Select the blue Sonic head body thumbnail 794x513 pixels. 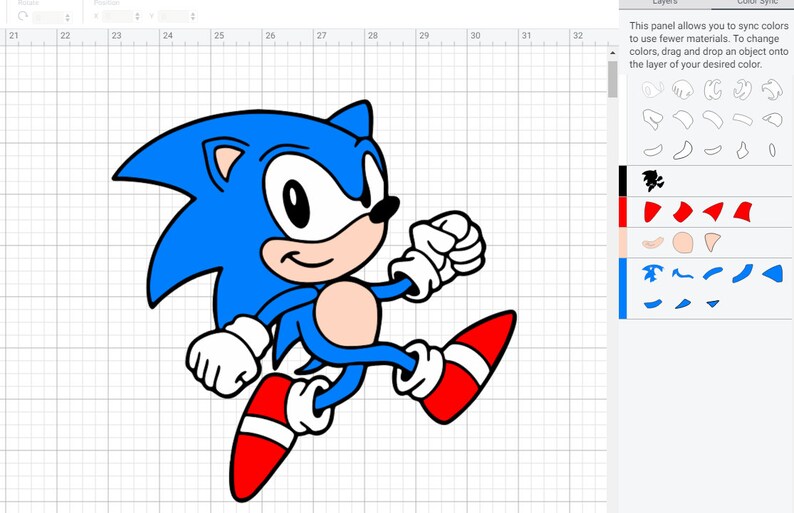click(652, 273)
